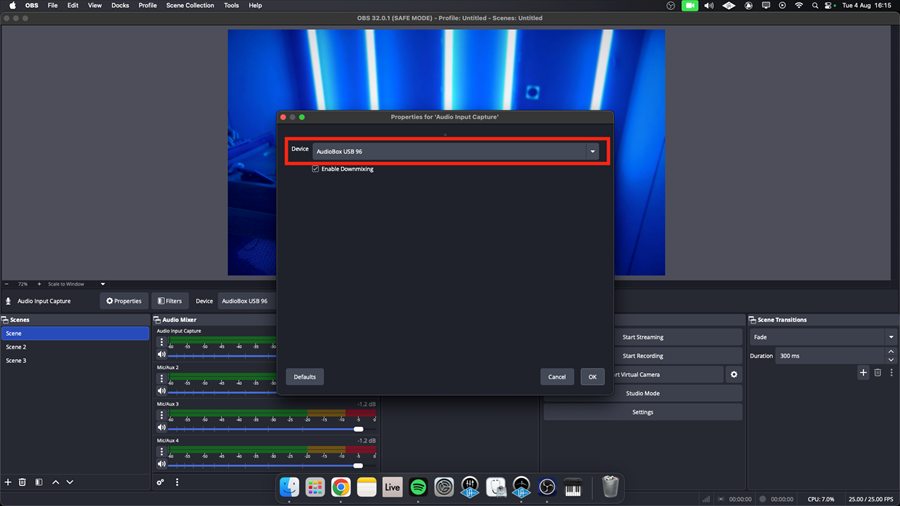Open the Scene Collection menu
This screenshot has width=900, height=506.
190,5
